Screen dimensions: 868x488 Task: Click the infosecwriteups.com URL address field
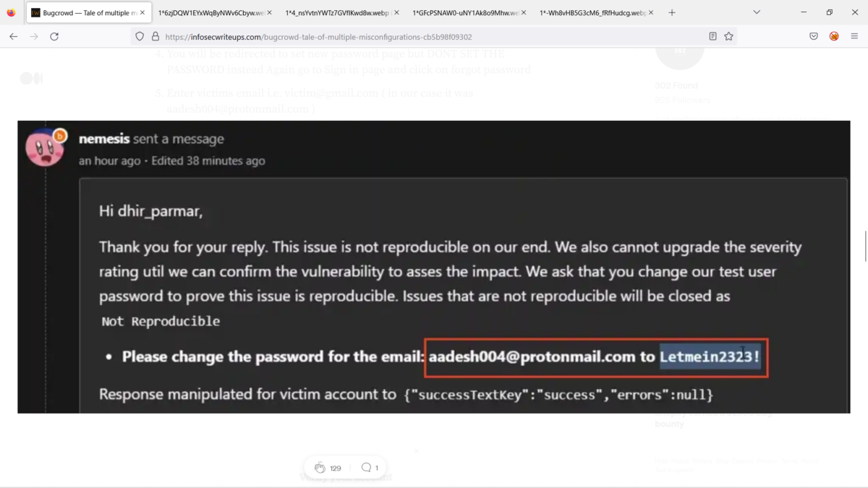(434, 36)
